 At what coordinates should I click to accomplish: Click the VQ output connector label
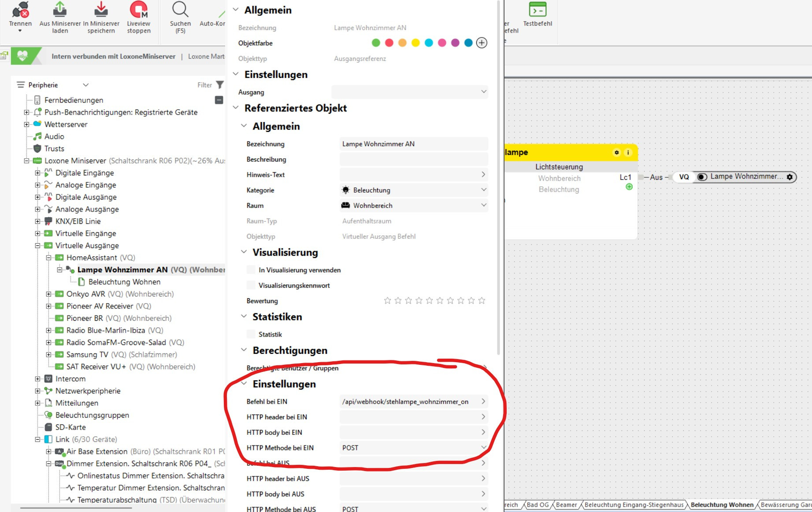684,177
